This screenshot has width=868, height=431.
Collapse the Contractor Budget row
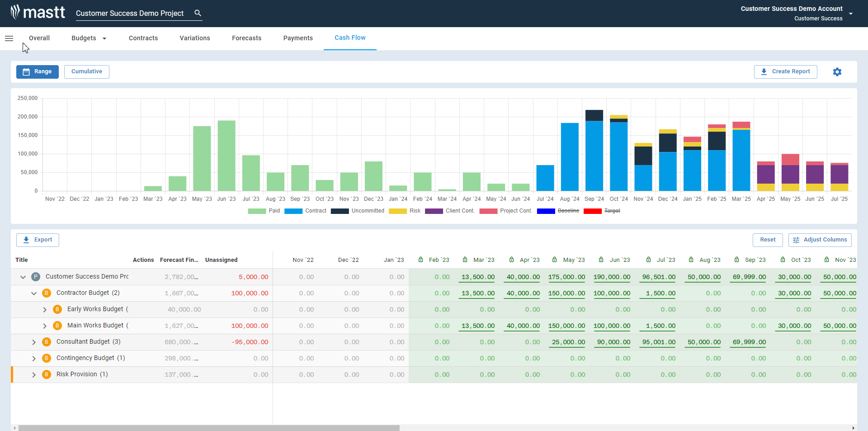(x=33, y=293)
